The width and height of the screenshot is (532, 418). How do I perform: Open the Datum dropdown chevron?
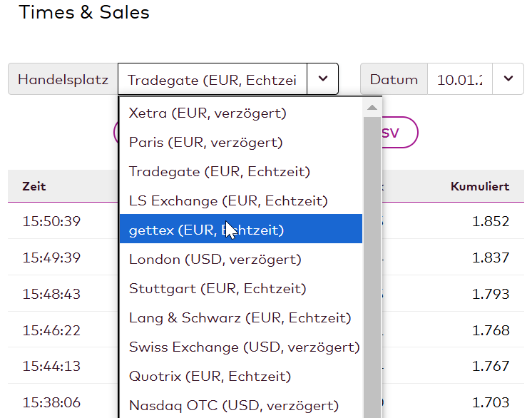tap(508, 78)
